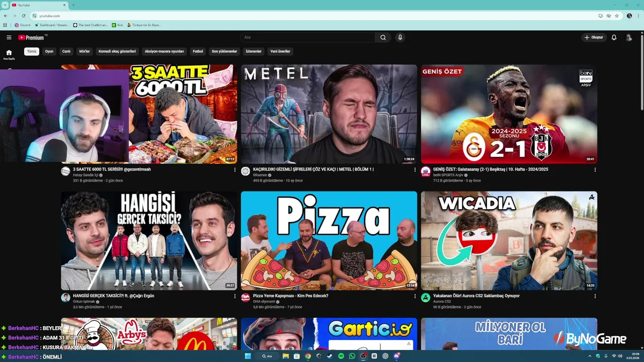Open the YouTube hamburger guide menu
The width and height of the screenshot is (644, 362).
click(x=9, y=37)
